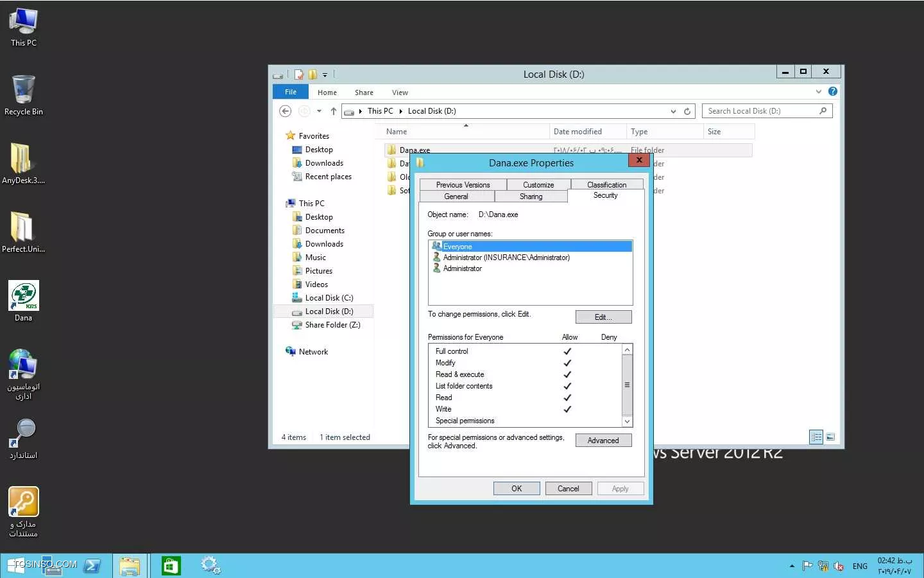
Task: Open the address bar history dropdown
Action: click(673, 111)
